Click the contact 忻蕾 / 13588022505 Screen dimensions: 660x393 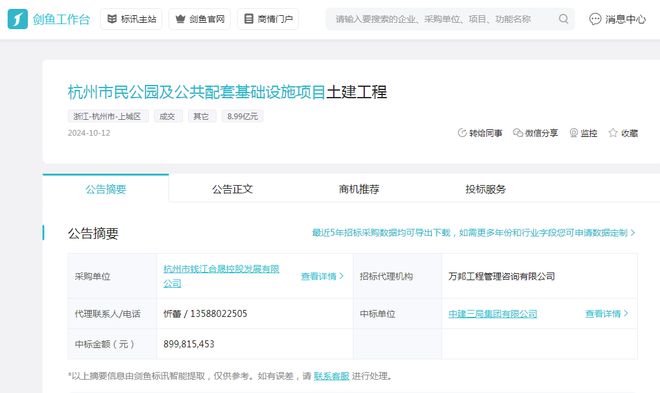[x=205, y=313]
